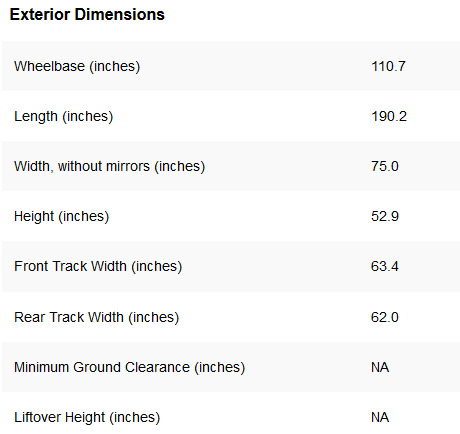Select Minimum Ground Clearance (inches) label
This screenshot has width=460, height=434.
(x=129, y=367)
